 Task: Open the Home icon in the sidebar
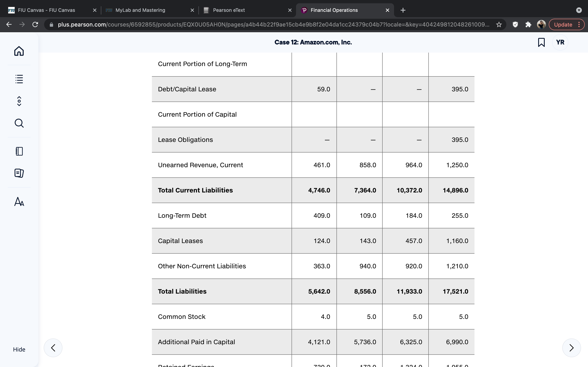coord(19,51)
